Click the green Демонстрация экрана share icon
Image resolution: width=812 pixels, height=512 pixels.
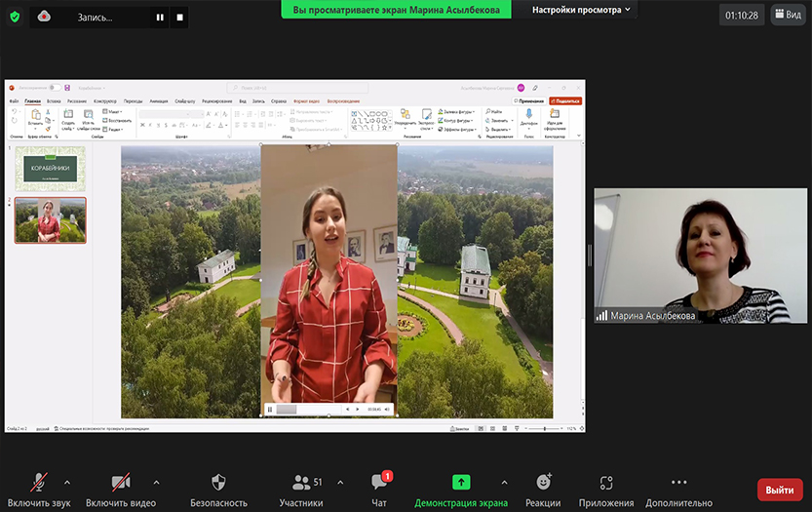461,483
